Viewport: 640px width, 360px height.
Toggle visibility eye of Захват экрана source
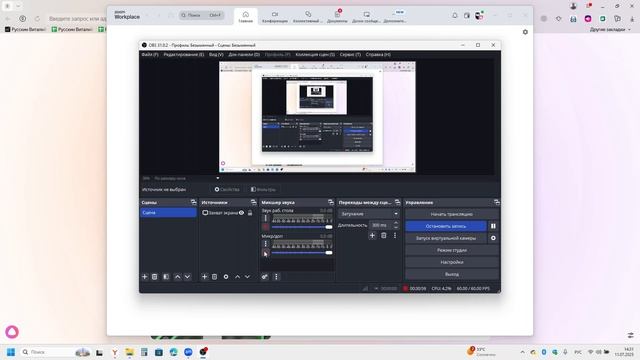[242, 213]
